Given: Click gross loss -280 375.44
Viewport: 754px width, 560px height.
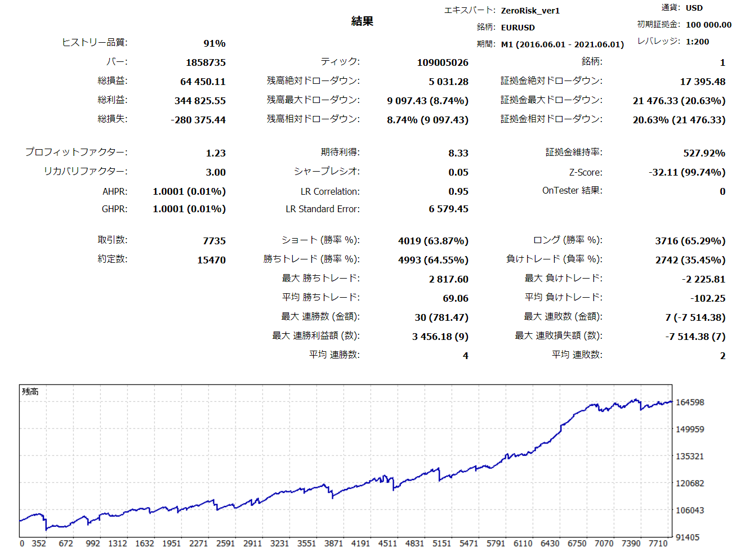Looking at the screenshot, I should [x=198, y=120].
